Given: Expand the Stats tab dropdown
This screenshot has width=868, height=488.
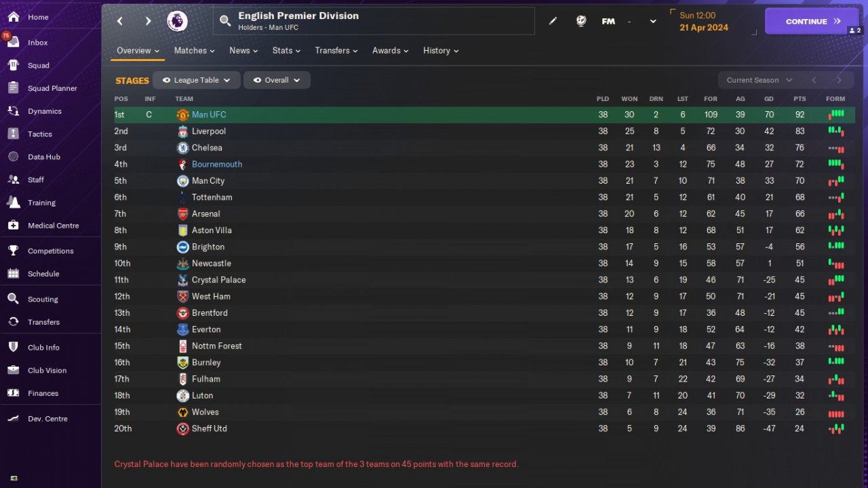Looking at the screenshot, I should point(286,51).
